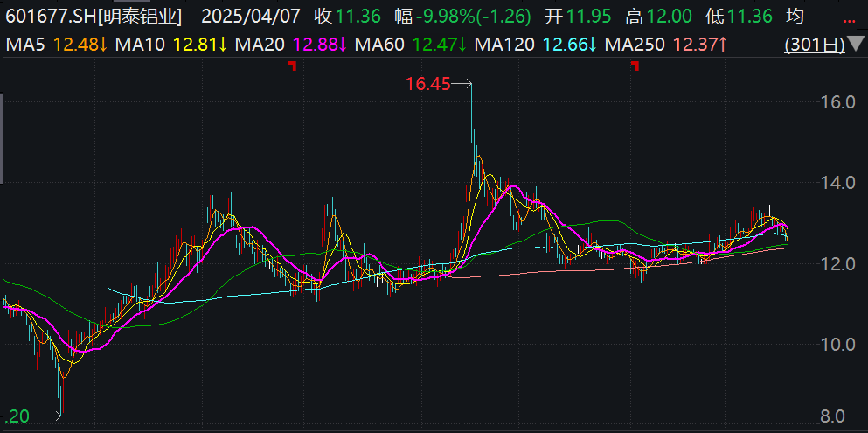Click the first red marker flag above the chart

click(x=295, y=66)
